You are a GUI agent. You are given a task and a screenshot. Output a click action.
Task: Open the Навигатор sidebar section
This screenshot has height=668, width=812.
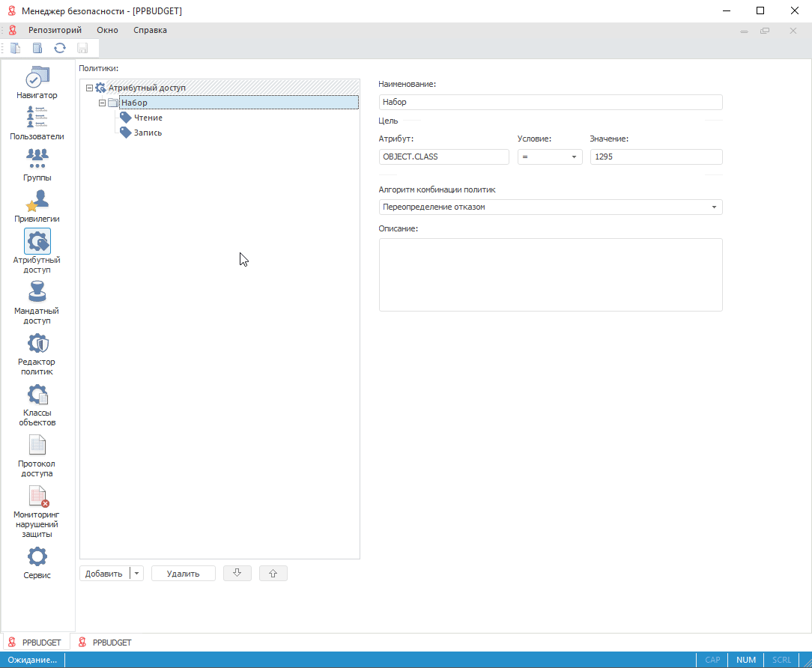click(x=37, y=82)
